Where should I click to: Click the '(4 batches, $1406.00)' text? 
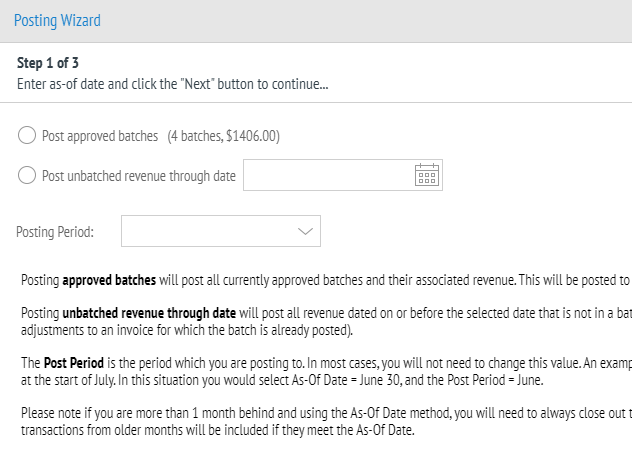tap(224, 136)
